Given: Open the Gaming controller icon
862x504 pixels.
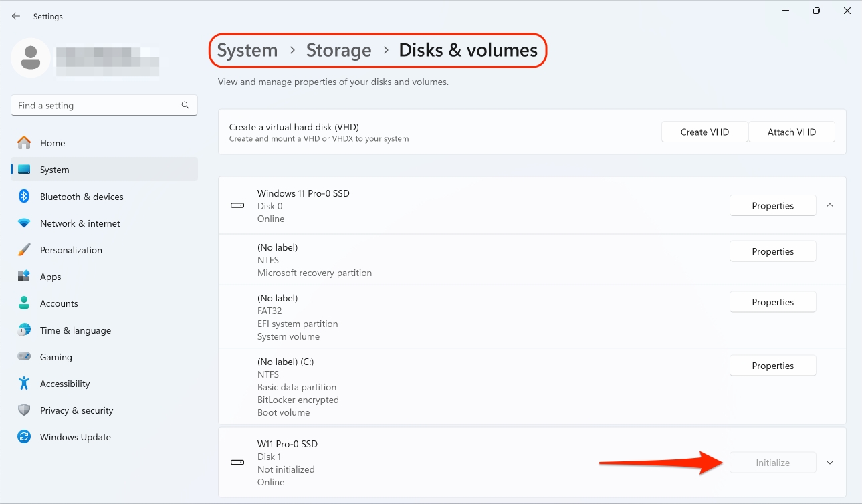Looking at the screenshot, I should pyautogui.click(x=24, y=357).
